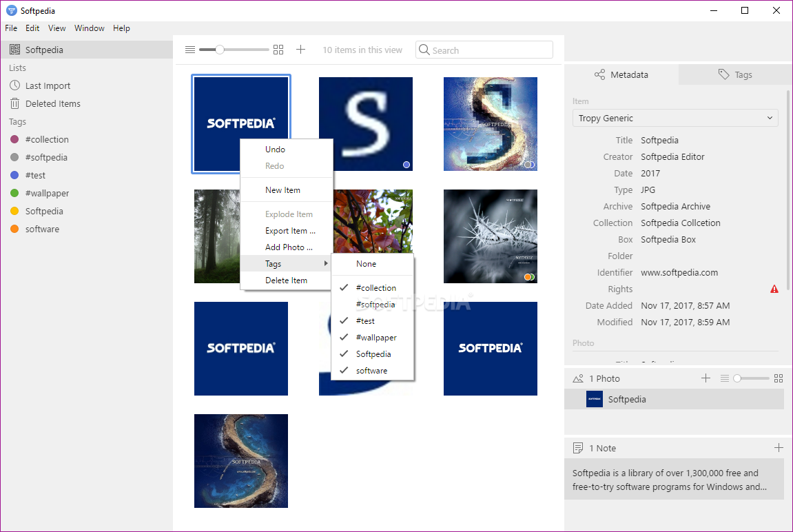Switch photo panel to list view icon
Screen dimensions: 793x532
pyautogui.click(x=725, y=378)
